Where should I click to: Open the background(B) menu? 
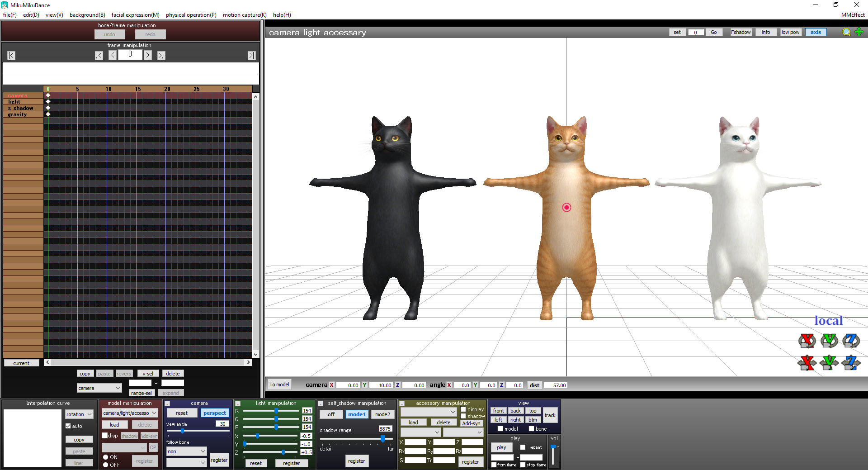click(87, 15)
